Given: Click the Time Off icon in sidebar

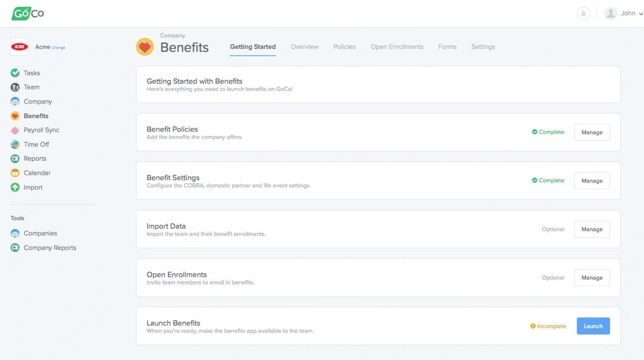Looking at the screenshot, I should 15,144.
